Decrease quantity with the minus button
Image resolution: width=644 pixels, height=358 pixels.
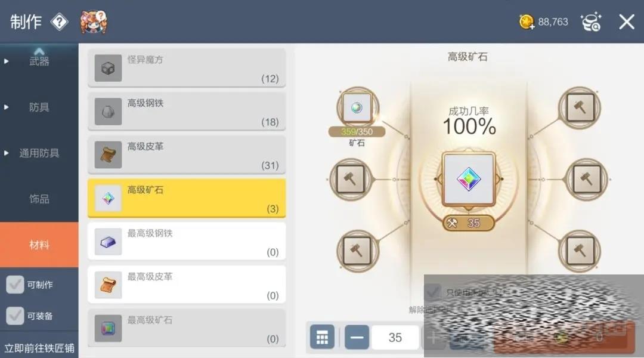click(x=357, y=338)
